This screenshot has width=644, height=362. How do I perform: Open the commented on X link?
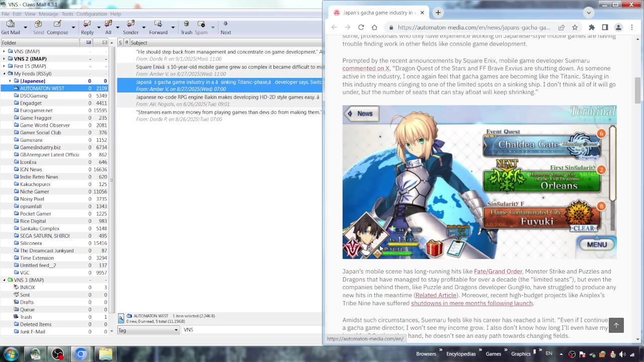[x=366, y=68]
